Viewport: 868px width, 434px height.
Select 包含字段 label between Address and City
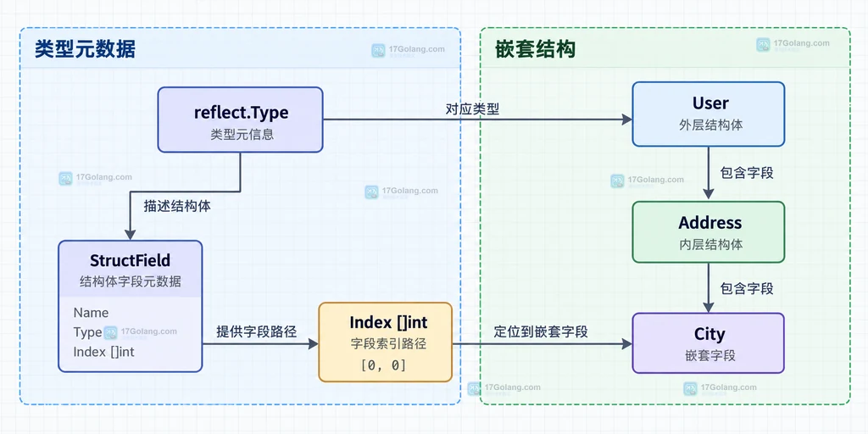tap(746, 288)
